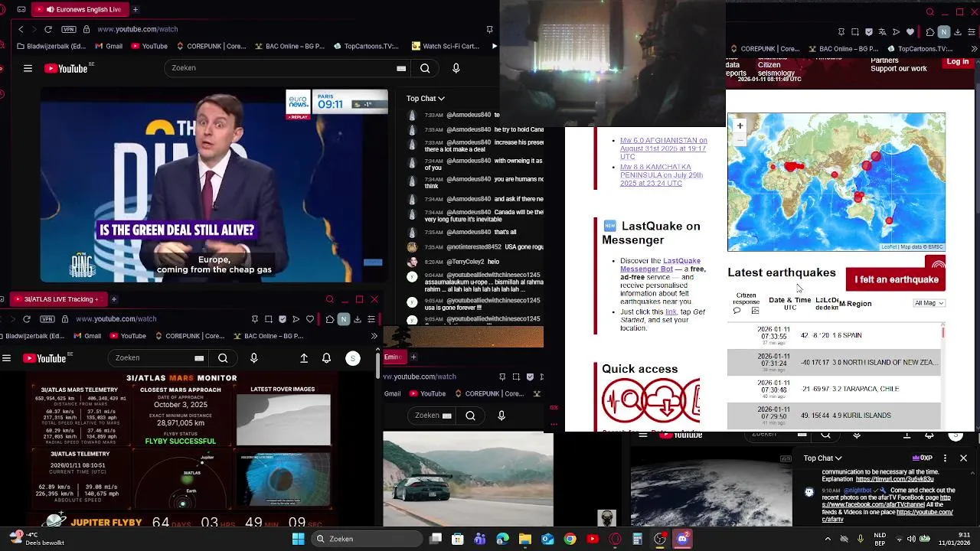Open more options dots in bottom-right chat
Viewport: 980px width, 551px height.
(945, 458)
